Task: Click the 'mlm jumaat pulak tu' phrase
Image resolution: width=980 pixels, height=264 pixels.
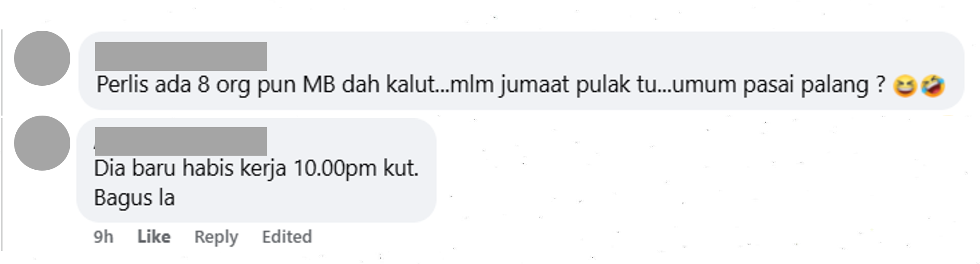Action: 553,85
